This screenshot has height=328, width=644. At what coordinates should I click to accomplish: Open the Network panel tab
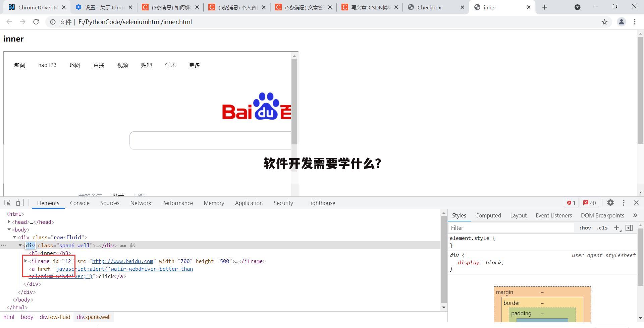click(141, 203)
